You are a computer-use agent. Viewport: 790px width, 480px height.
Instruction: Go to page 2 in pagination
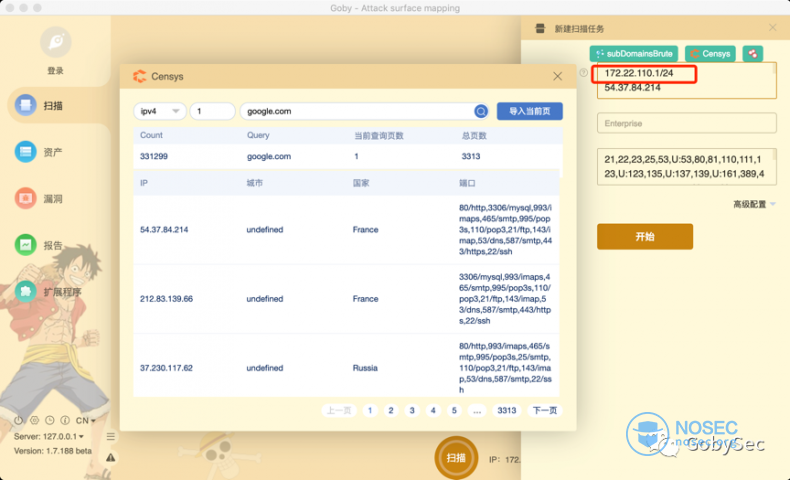(391, 410)
